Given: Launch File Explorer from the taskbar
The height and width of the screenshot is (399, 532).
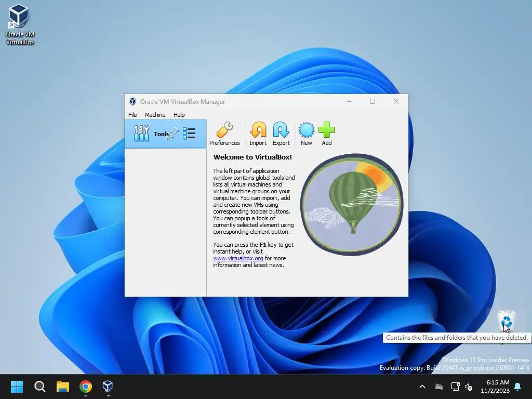Looking at the screenshot, I should click(x=63, y=387).
